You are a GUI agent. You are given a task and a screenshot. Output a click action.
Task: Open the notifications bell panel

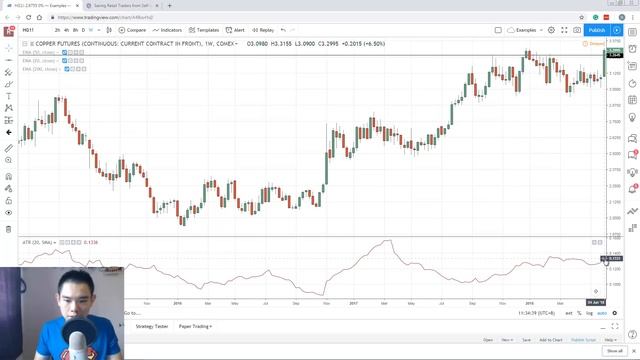632,189
